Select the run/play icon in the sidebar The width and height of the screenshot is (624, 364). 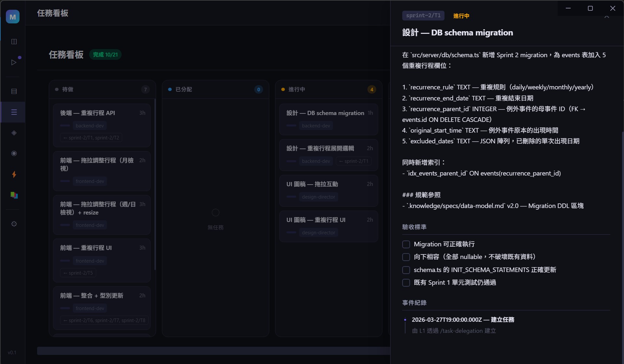point(14,62)
